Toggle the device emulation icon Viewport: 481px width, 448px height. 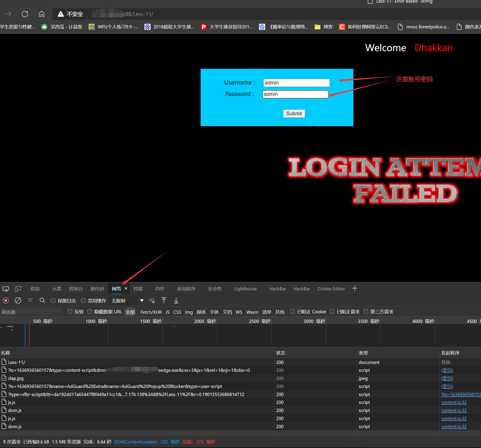[x=18, y=289]
